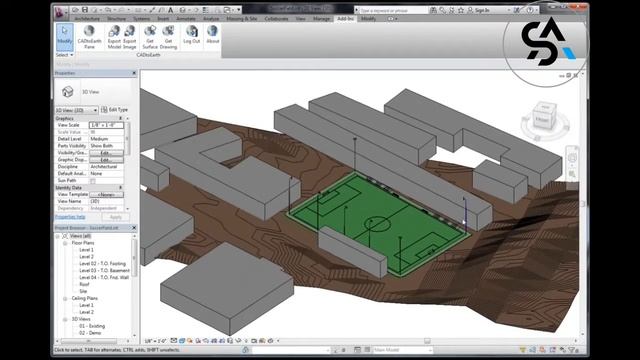This screenshot has width=640, height=360.
Task: Collapse the Ceiling Plans tree node
Action: [65, 299]
